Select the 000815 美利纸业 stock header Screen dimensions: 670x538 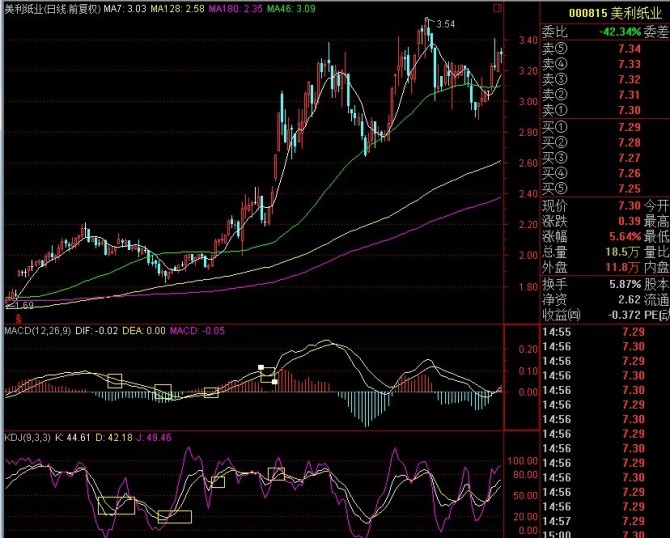coord(615,13)
